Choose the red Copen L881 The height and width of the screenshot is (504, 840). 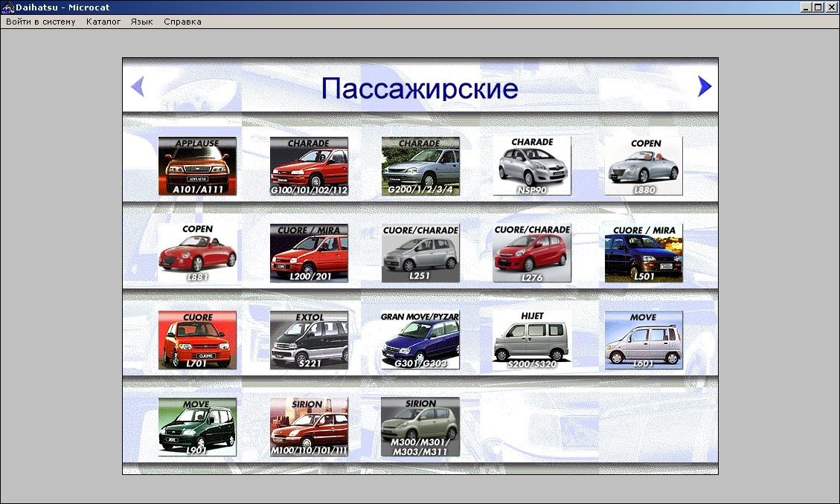pos(197,253)
